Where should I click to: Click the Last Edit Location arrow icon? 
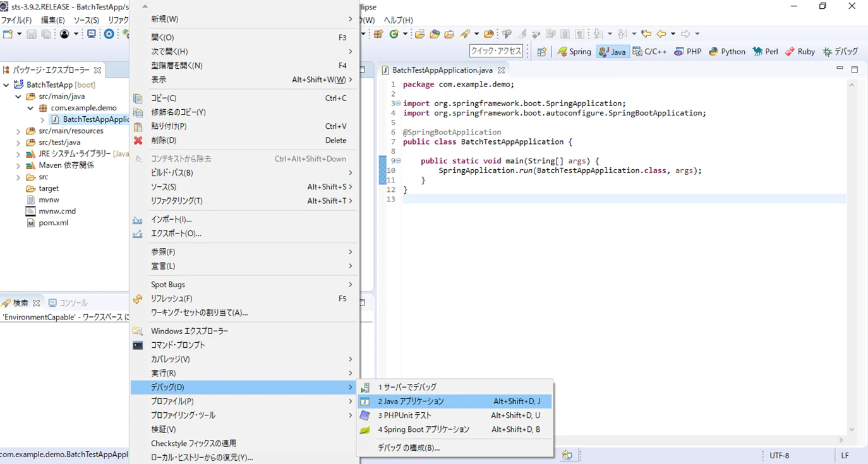pos(646,34)
